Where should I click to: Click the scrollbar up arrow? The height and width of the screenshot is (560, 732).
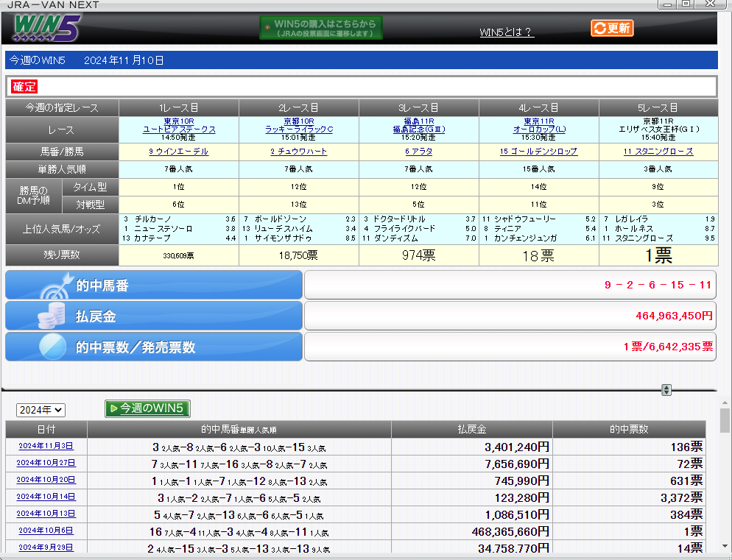(725, 403)
